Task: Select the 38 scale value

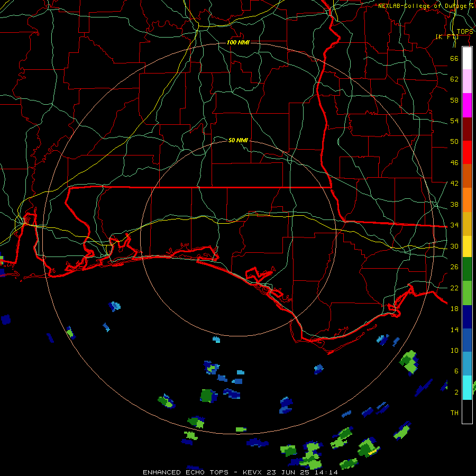Action: [x=454, y=204]
